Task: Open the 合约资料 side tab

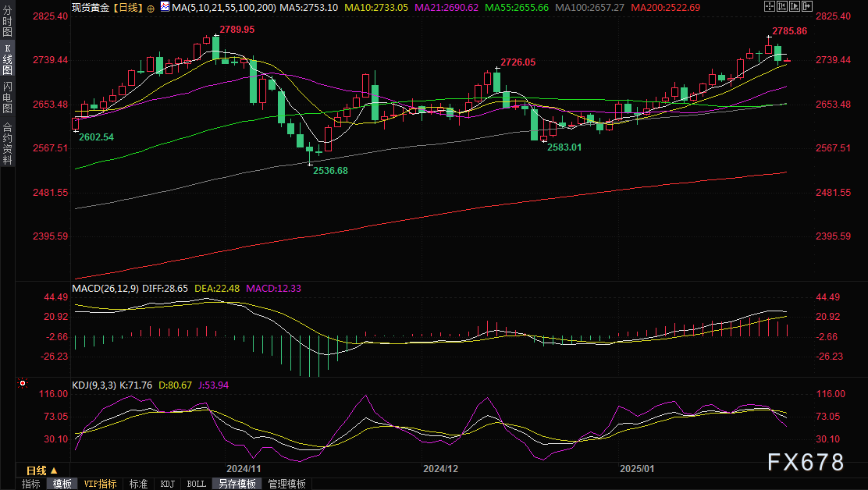Action: (x=7, y=144)
